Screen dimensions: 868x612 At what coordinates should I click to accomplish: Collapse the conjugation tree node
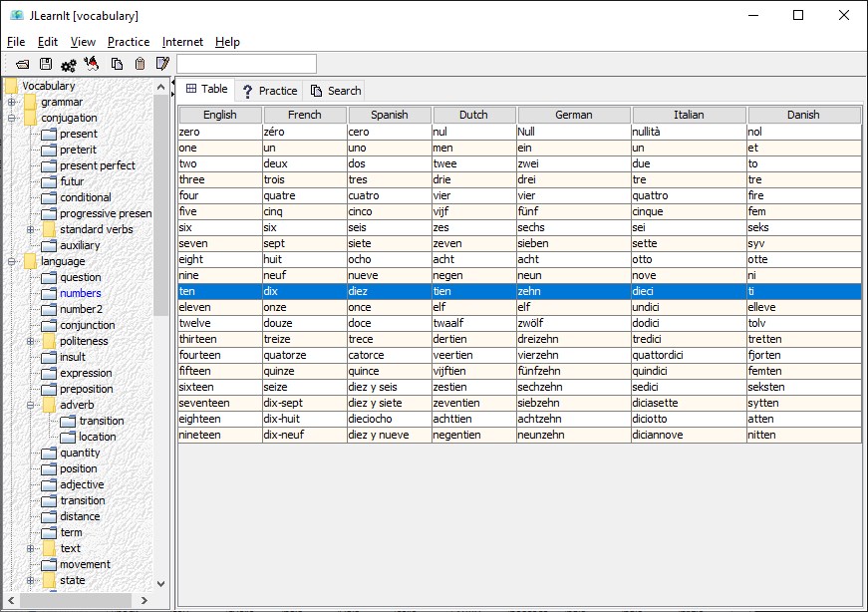(12, 118)
